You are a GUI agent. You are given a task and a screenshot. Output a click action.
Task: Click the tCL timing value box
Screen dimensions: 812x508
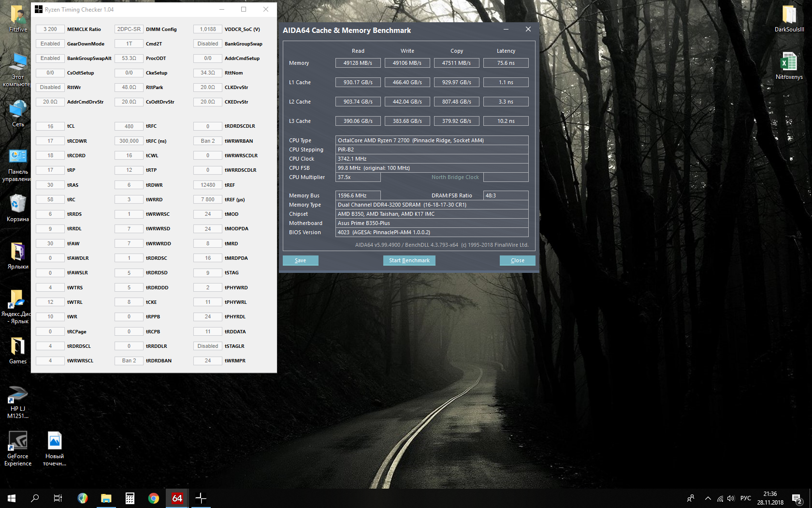click(50, 126)
